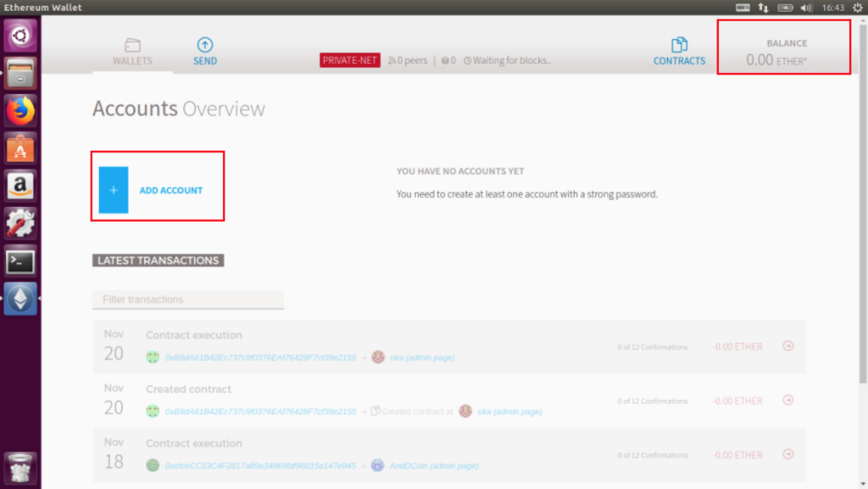Image resolution: width=868 pixels, height=489 pixels.
Task: Open the Contracts tab
Action: (679, 52)
